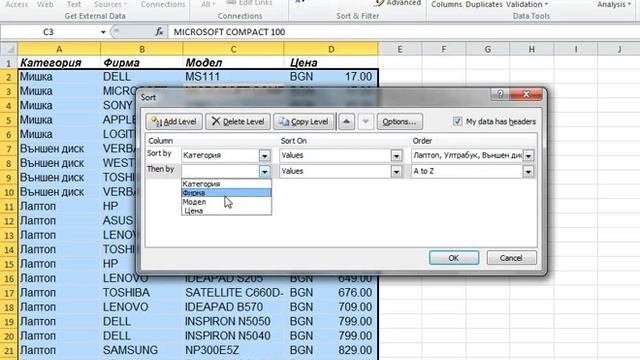Viewport: 640px width, 360px height.
Task: Confirm sort with OK button
Action: tap(454, 258)
